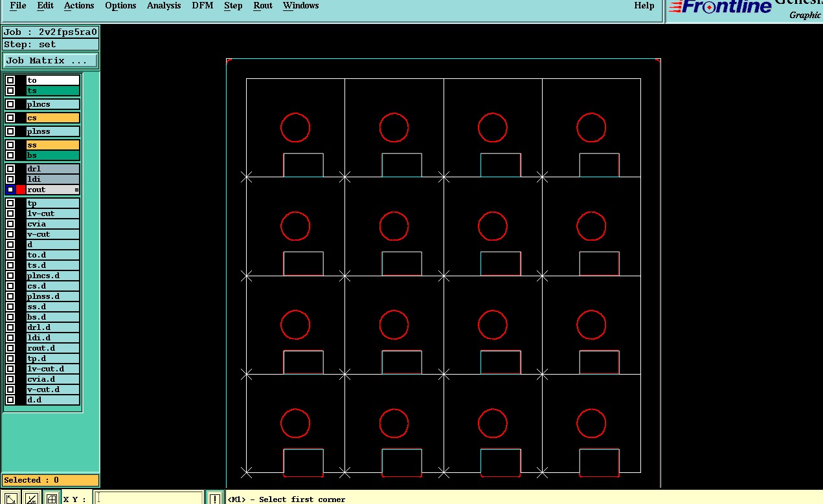Select the 'plncs.d' layer name
The width and height of the screenshot is (823, 504).
tap(53, 276)
